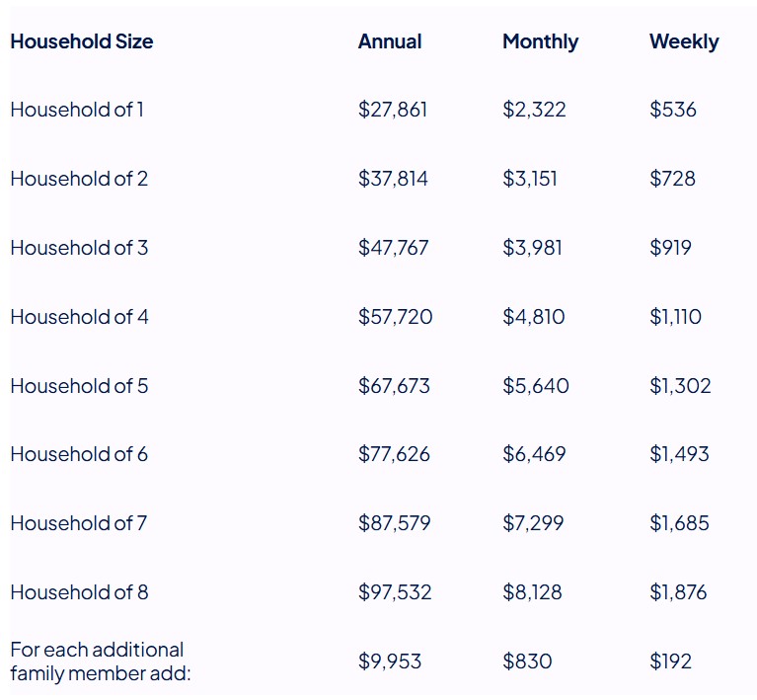Image resolution: width=757 pixels, height=700 pixels.
Task: Select the $57,720 annual amount
Action: (395, 317)
